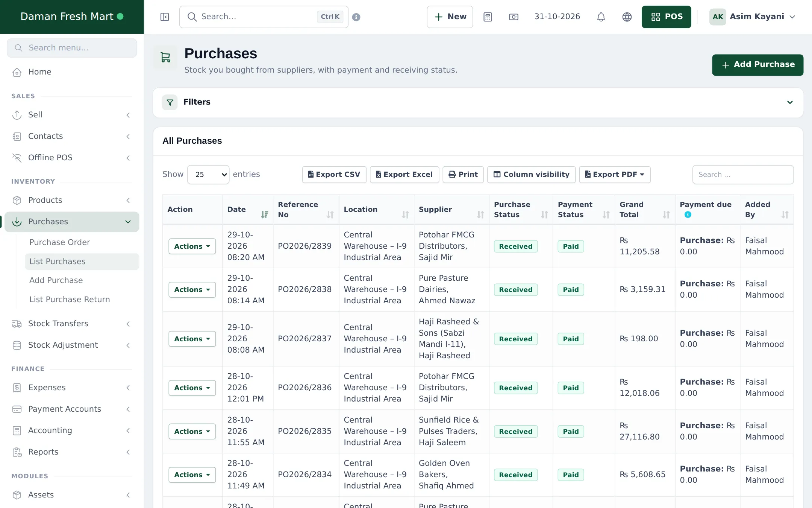Click Export Excel button
Image resolution: width=812 pixels, height=508 pixels.
(x=404, y=175)
